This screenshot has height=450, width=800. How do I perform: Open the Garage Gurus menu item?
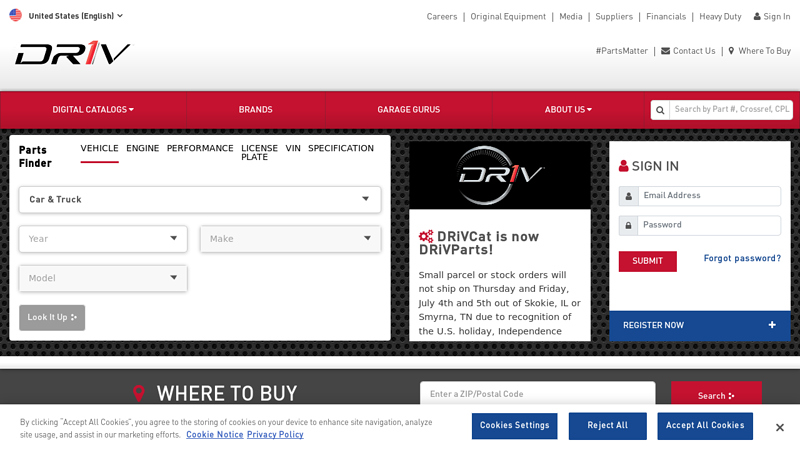[x=409, y=110]
